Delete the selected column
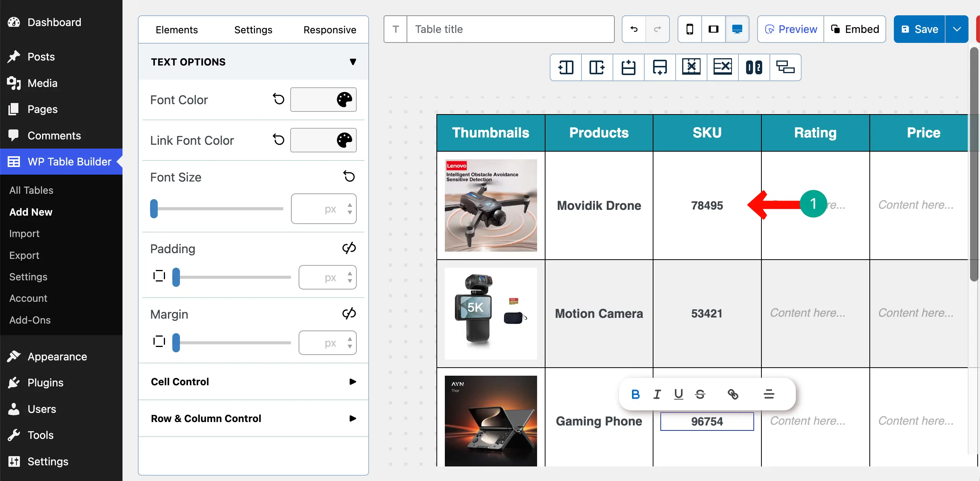980x481 pixels. coord(691,67)
